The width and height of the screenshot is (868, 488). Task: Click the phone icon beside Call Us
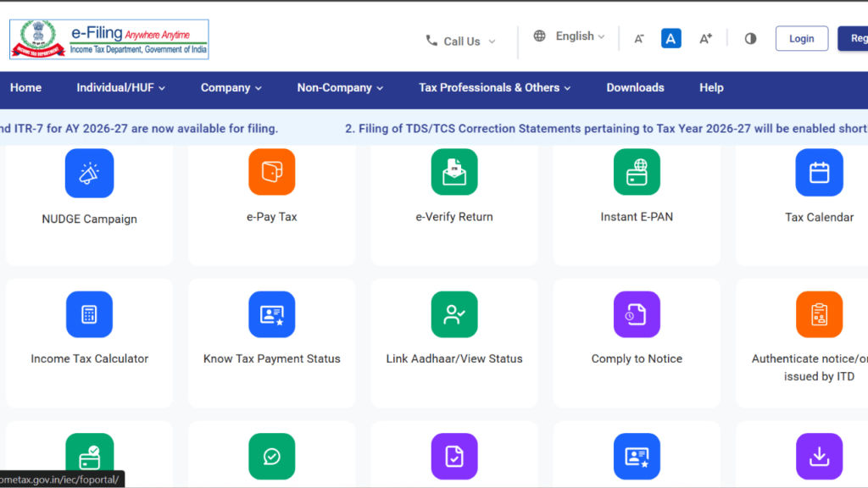[x=431, y=41]
